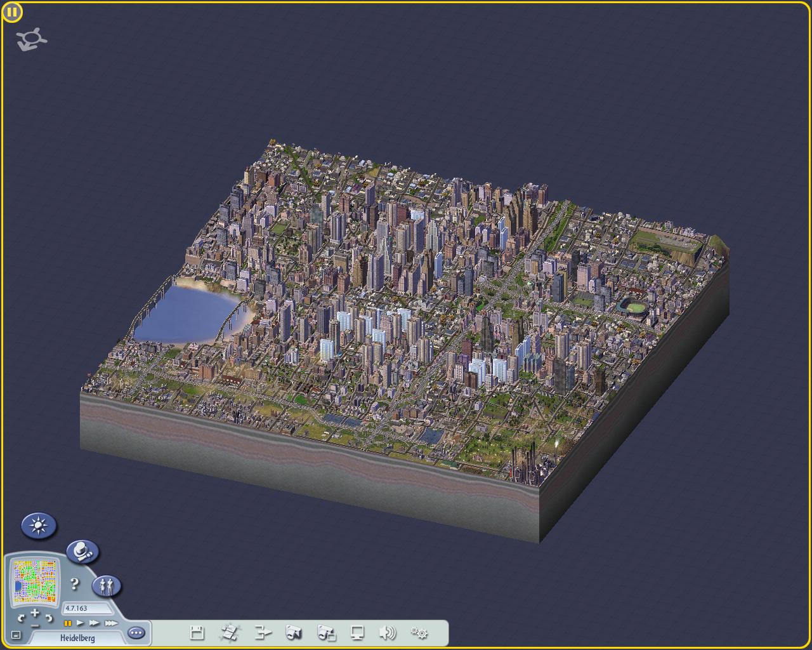Open My Sim Mode with the two-people button
The image size is (812, 650).
point(107,585)
